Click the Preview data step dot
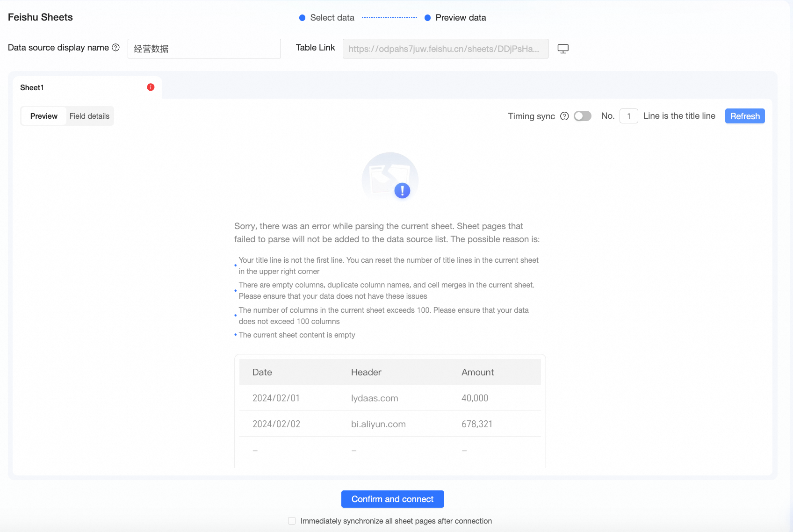The image size is (793, 532). click(427, 18)
